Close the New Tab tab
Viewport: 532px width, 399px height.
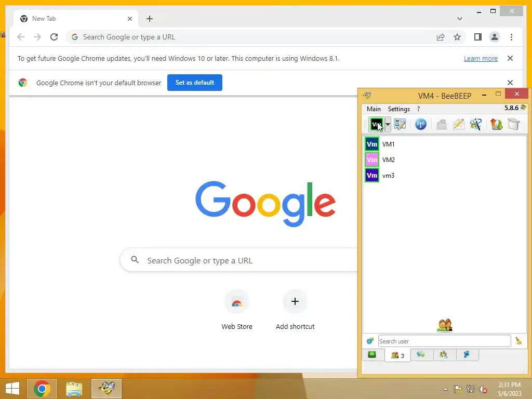[129, 19]
